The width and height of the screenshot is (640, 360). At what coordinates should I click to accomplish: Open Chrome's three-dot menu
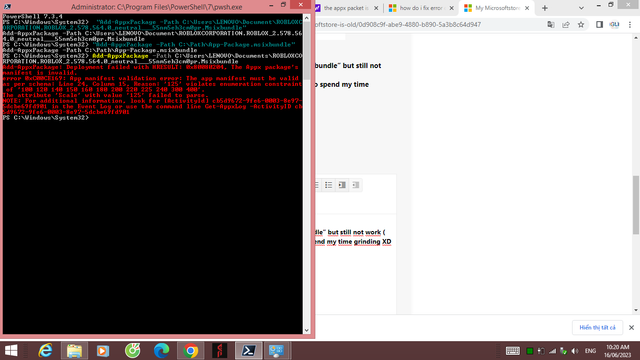tap(630, 24)
